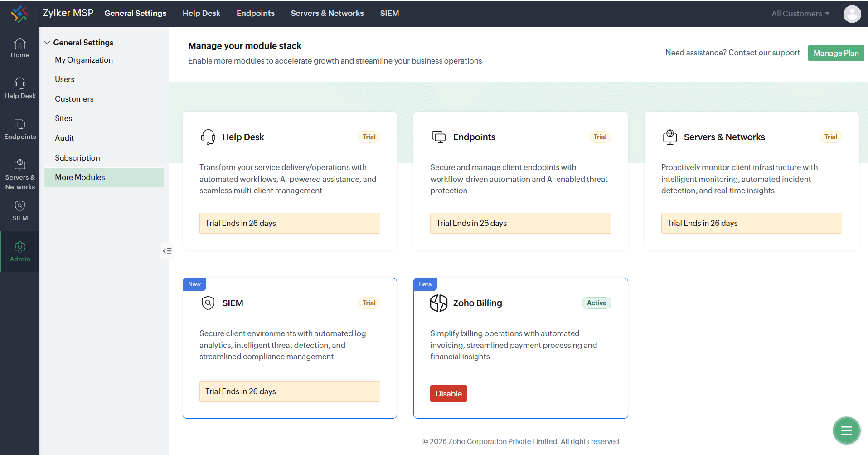The width and height of the screenshot is (868, 455).
Task: Click the Servers & Networks card title
Action: click(724, 137)
